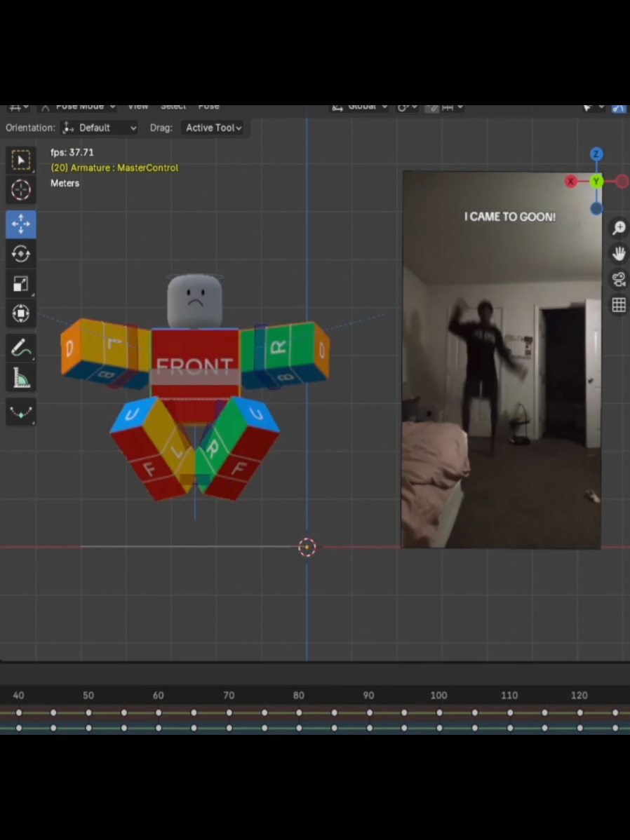Image resolution: width=630 pixels, height=840 pixels.
Task: Select the character's gray head
Action: click(194, 301)
